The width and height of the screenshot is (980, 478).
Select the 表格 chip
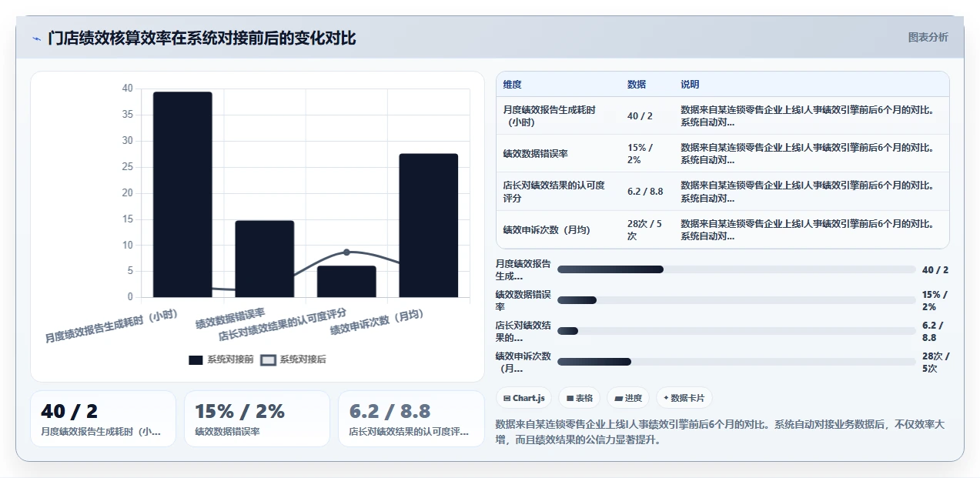(x=580, y=398)
